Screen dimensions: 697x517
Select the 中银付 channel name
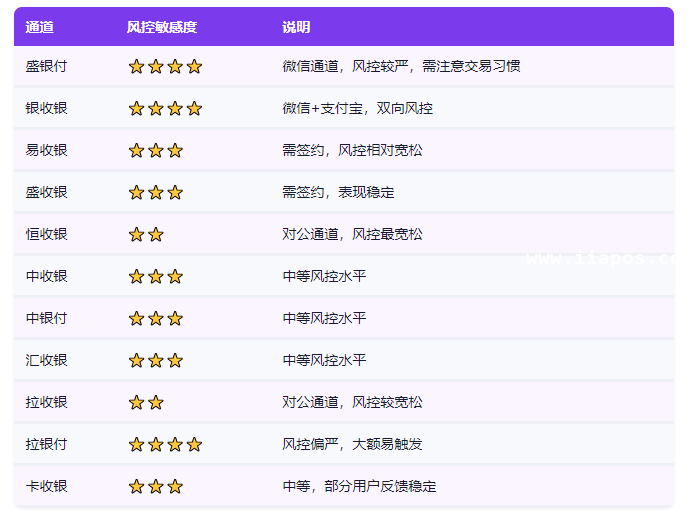(x=46, y=318)
